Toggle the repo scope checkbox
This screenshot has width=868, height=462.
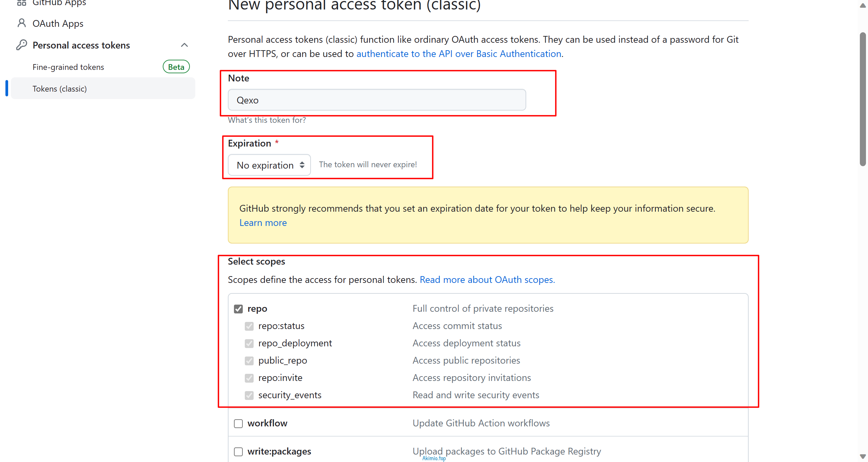(239, 309)
